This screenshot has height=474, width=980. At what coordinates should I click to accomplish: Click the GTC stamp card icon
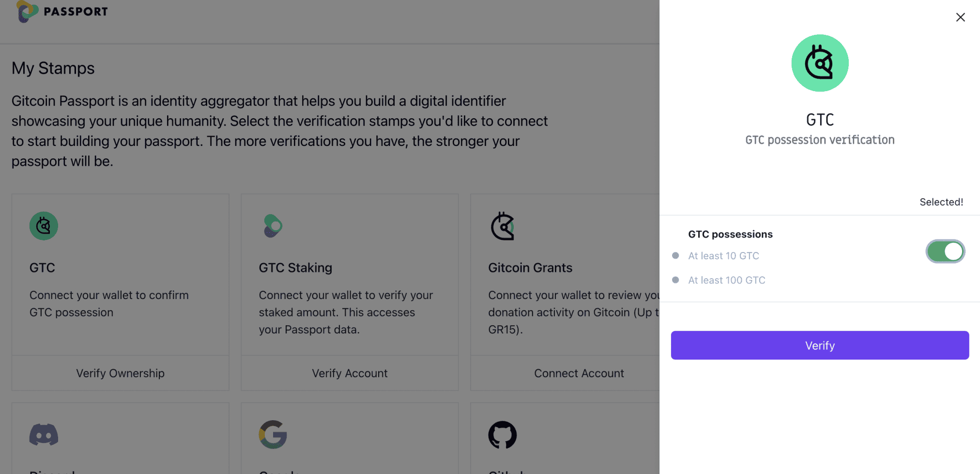(44, 226)
